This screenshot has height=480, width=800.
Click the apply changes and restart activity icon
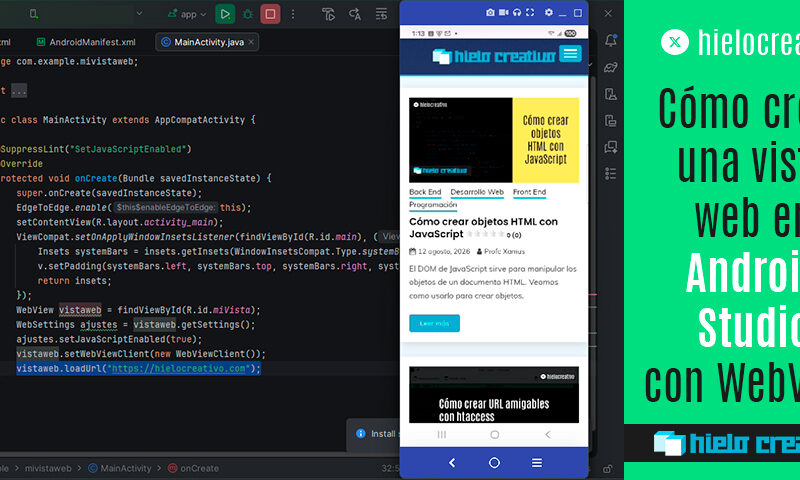coord(355,14)
